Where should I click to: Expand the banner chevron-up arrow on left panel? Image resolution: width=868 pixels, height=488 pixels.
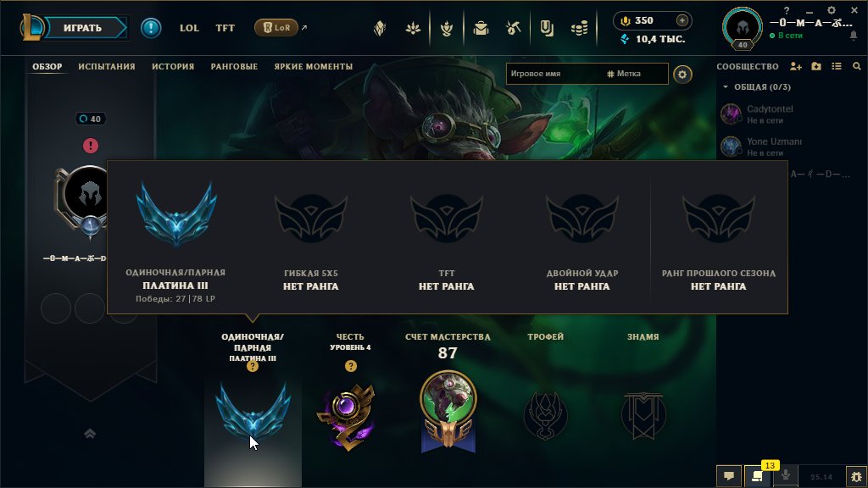click(90, 434)
